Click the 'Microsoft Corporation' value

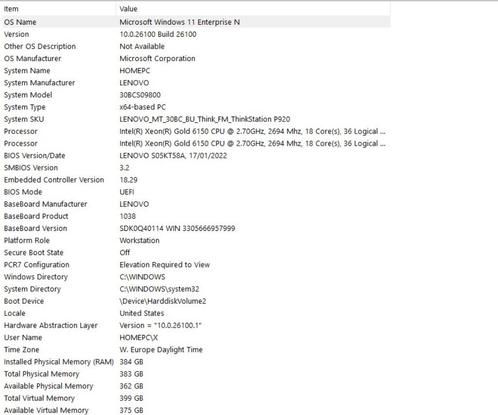[157, 58]
